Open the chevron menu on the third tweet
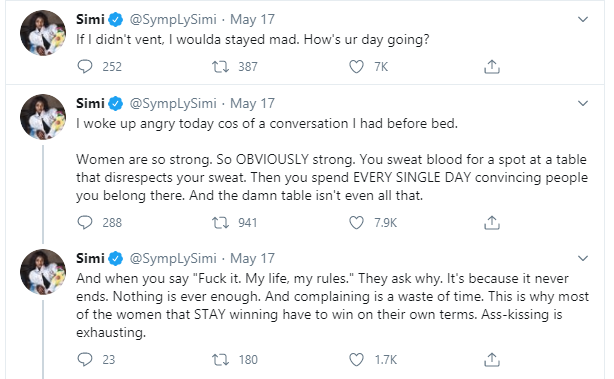The width and height of the screenshot is (614, 379). coord(583,258)
